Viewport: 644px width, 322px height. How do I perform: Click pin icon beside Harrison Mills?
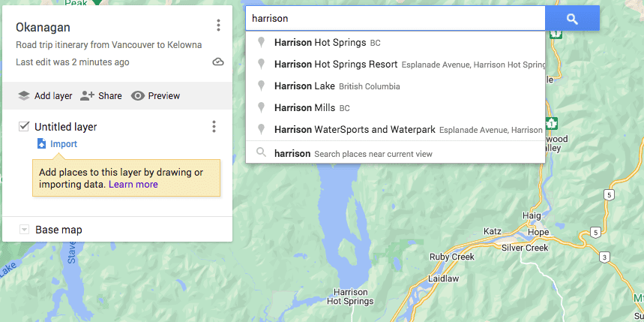tap(261, 108)
